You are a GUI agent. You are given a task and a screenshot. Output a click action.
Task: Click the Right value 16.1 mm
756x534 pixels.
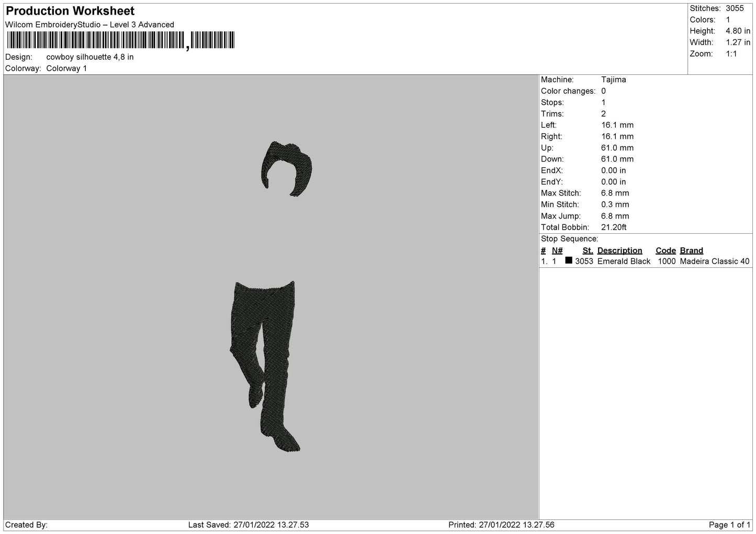tap(617, 137)
